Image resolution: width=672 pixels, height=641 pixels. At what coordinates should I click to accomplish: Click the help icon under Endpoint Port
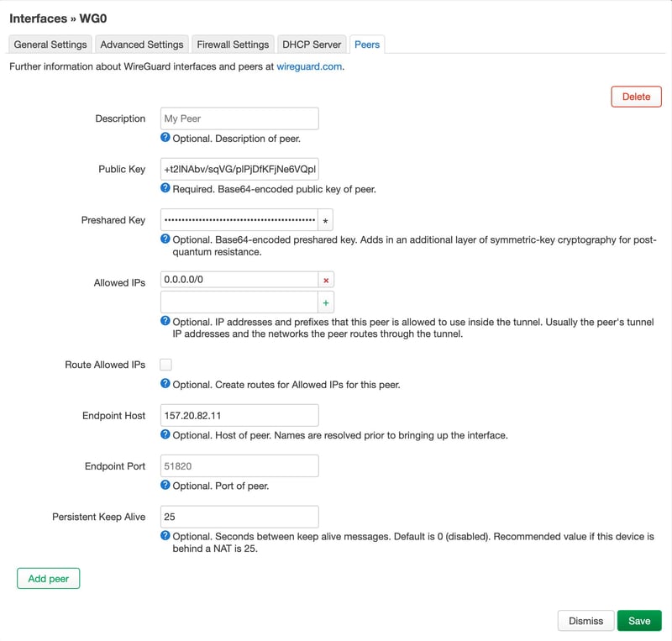pyautogui.click(x=165, y=486)
